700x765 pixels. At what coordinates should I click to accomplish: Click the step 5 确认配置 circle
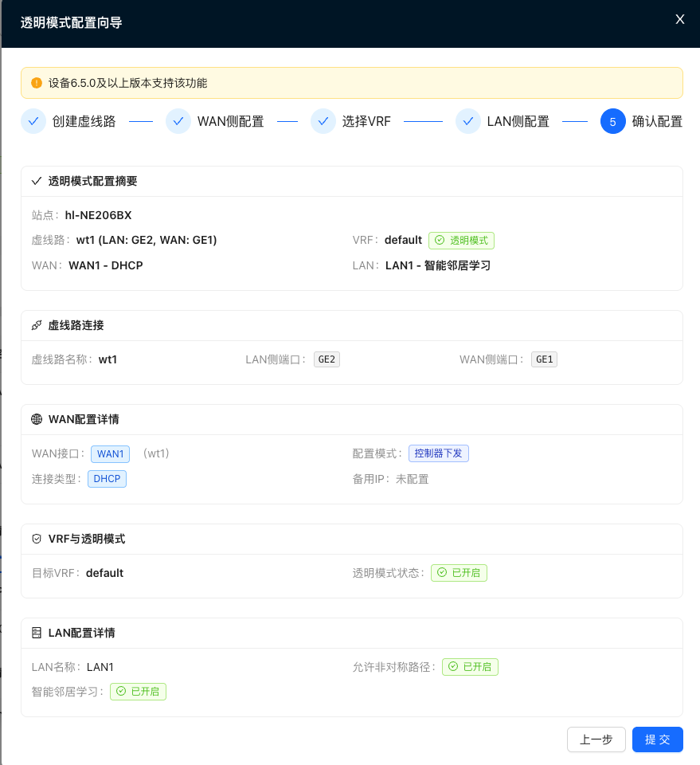click(612, 121)
